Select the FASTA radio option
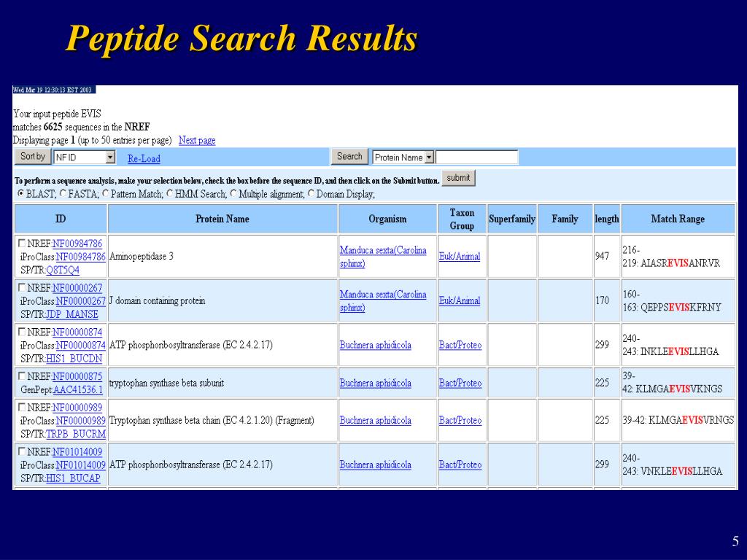The height and width of the screenshot is (560, 747). (63, 193)
